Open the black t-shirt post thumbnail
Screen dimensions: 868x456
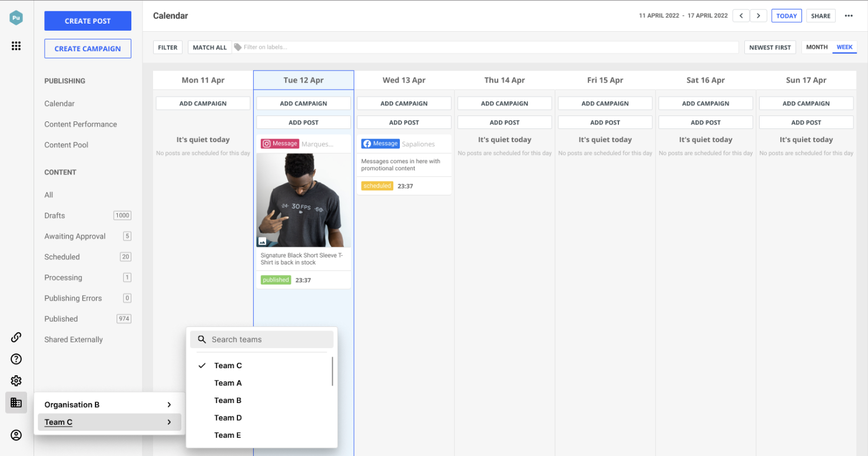click(x=304, y=200)
